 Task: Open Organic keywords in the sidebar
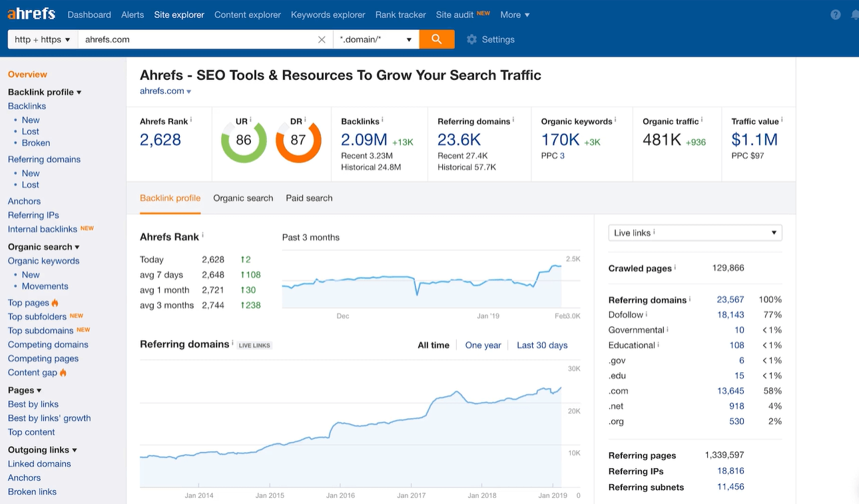point(43,261)
